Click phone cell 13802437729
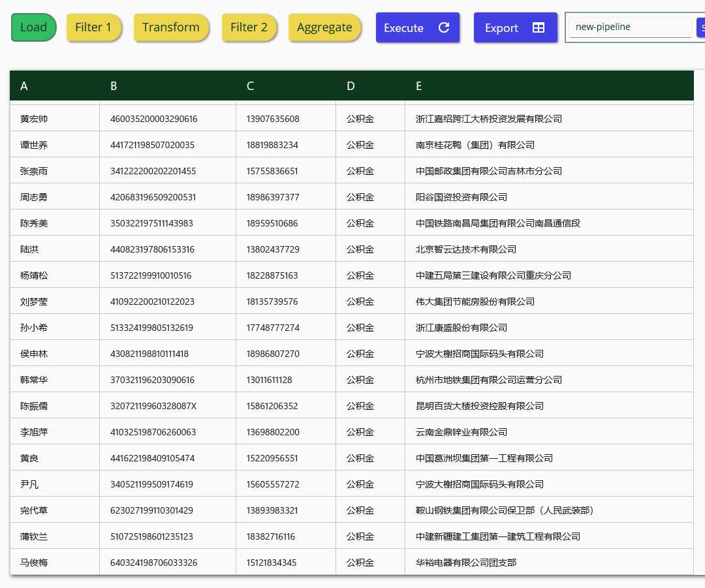Image resolution: width=705 pixels, height=588 pixels. (x=286, y=249)
